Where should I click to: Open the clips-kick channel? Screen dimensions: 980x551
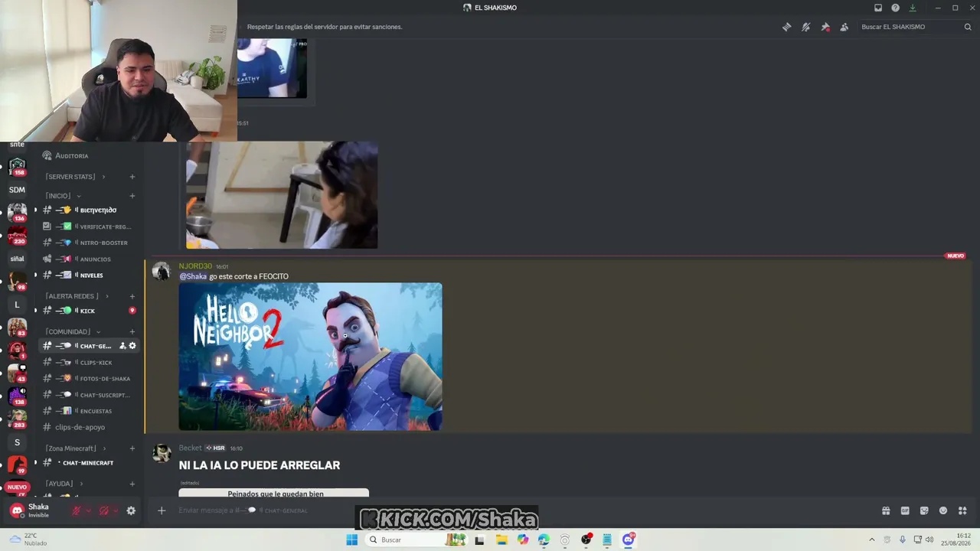pyautogui.click(x=90, y=363)
